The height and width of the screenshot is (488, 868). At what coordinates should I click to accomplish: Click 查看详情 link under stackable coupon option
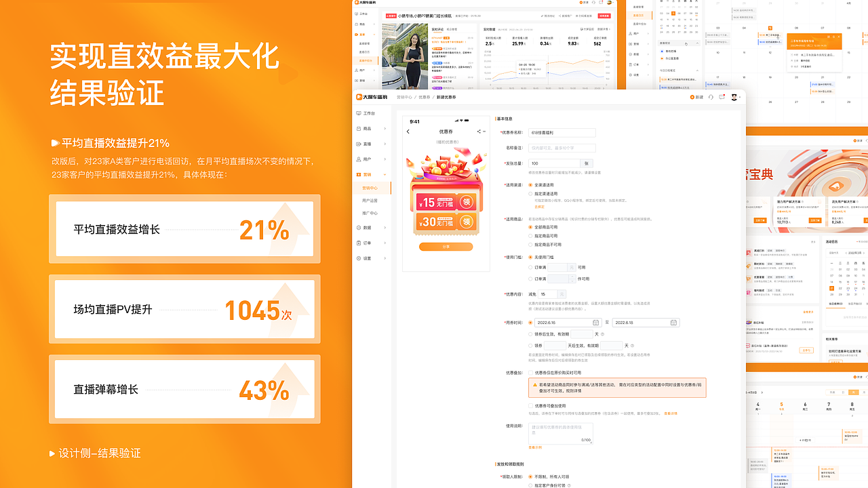tap(671, 413)
